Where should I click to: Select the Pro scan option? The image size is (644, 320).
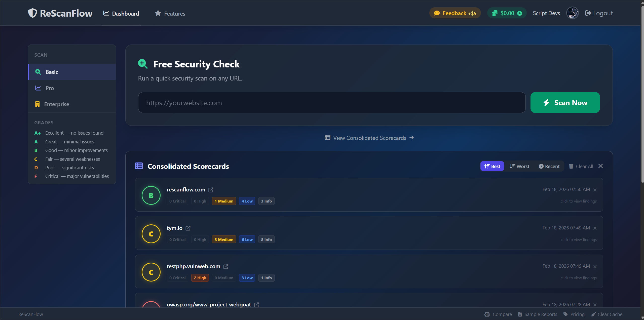coord(50,88)
